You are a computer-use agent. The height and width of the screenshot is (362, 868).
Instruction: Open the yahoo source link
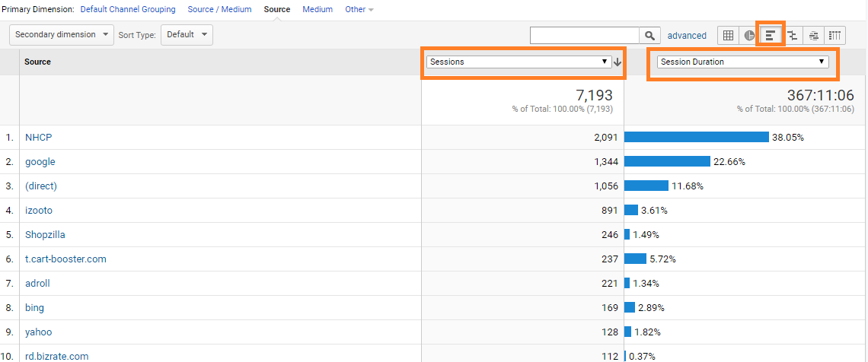click(38, 332)
